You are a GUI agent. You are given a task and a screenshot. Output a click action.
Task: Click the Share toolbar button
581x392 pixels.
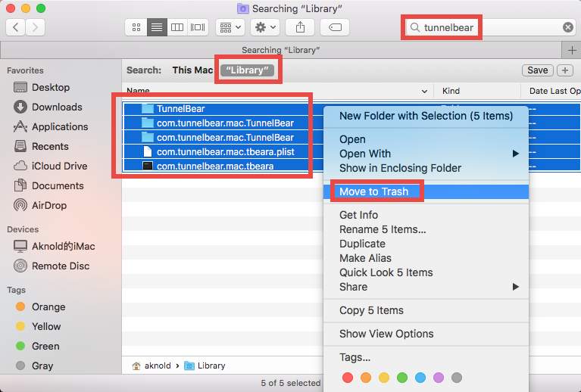[x=300, y=27]
